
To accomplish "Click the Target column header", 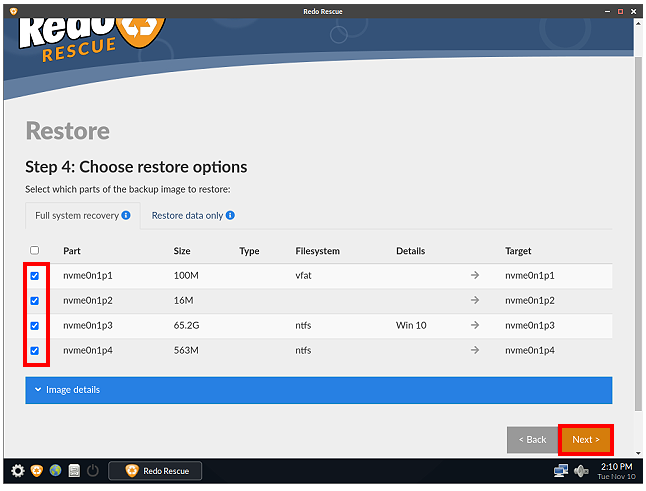I will (x=518, y=251).
